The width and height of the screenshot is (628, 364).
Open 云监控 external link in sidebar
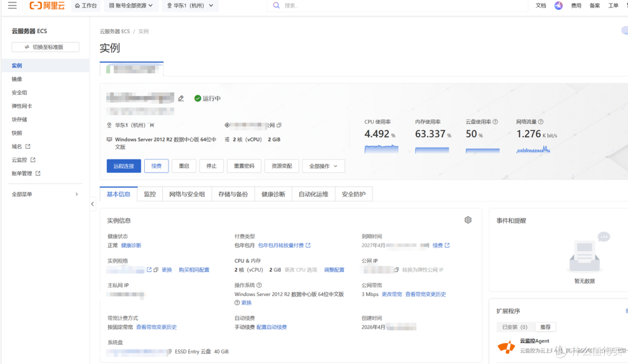coord(24,160)
